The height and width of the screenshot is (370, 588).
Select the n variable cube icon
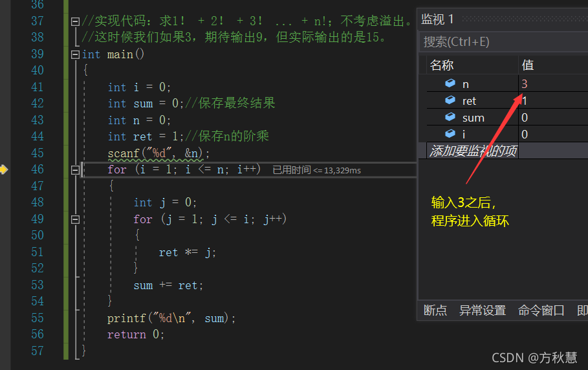point(450,83)
